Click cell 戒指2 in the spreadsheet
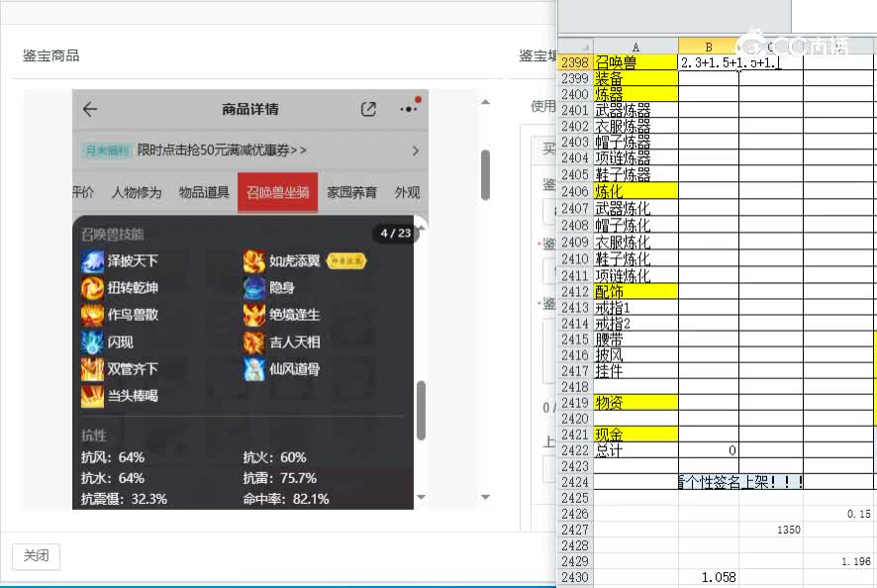Viewport: 877px width, 588px height. point(635,324)
